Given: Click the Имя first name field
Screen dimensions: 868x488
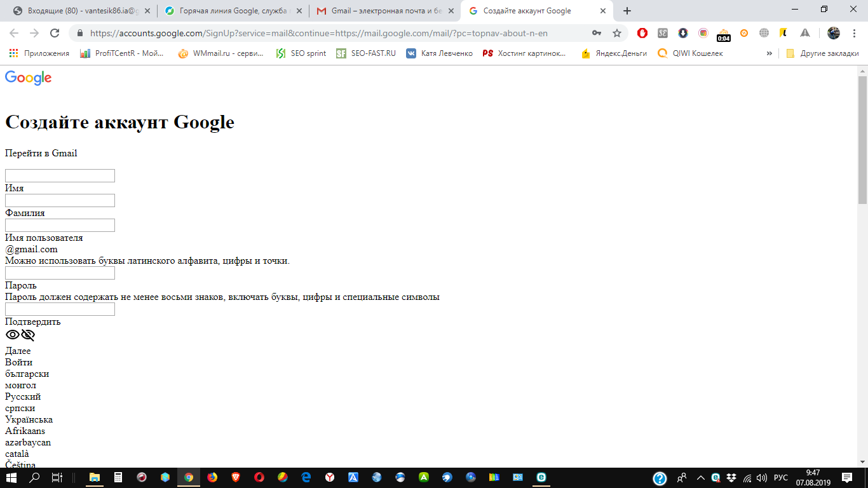Looking at the screenshot, I should 60,175.
